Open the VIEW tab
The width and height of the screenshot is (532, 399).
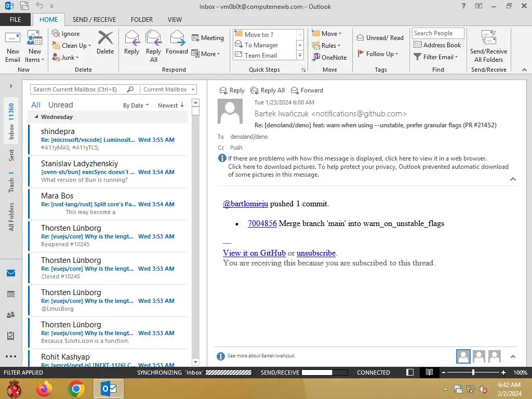point(175,19)
